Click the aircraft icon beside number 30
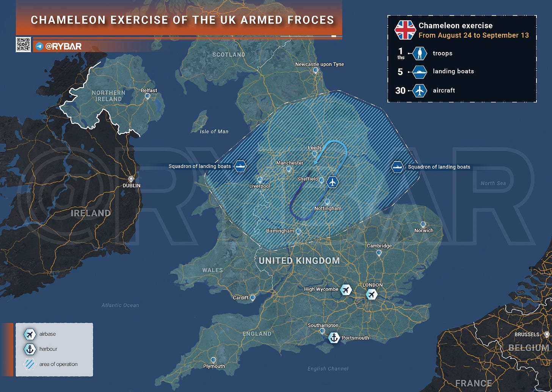Viewport: 552px width, 392px height. click(420, 91)
